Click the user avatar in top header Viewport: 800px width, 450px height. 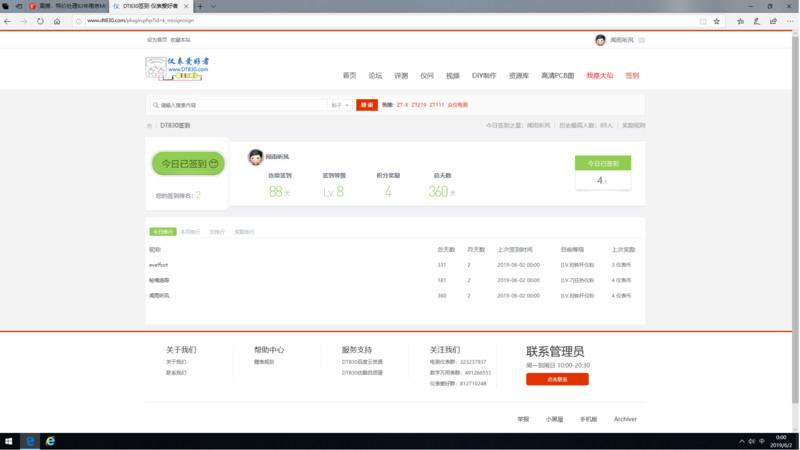[600, 40]
